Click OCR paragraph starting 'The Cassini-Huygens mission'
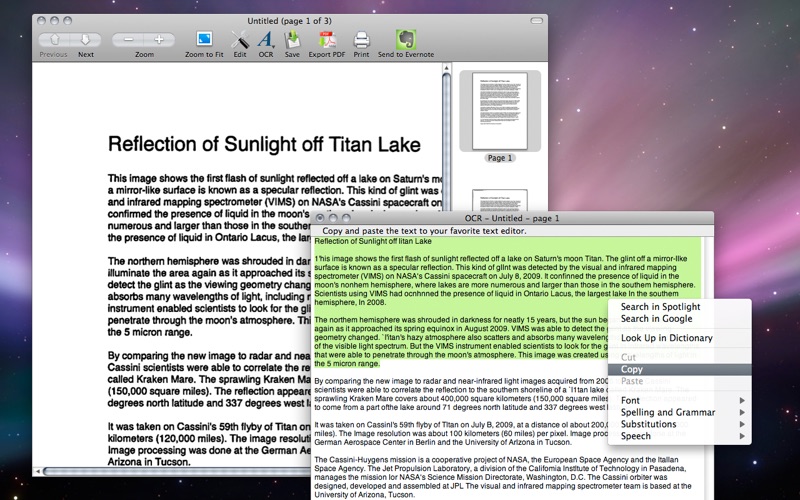 [x=503, y=477]
